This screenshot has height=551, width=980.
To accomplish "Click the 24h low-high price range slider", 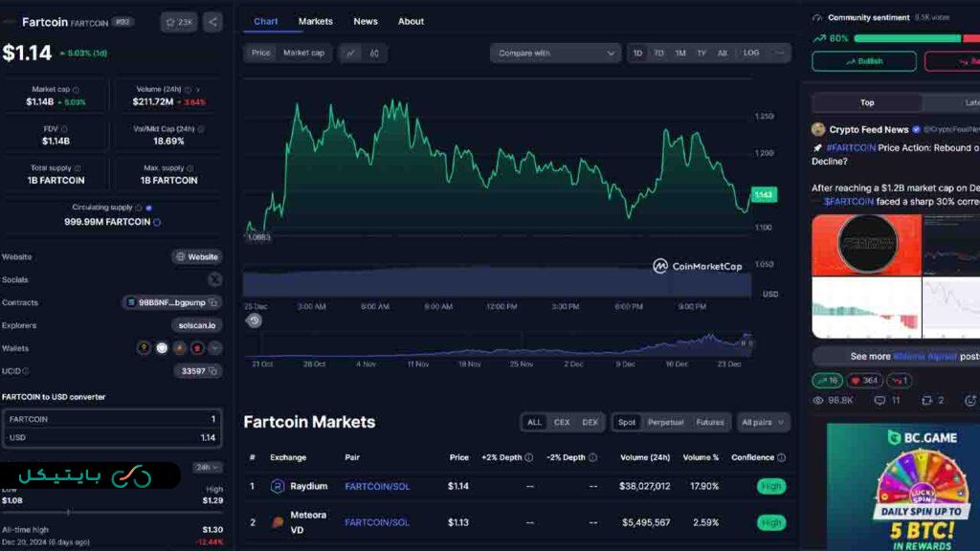I will click(111, 512).
